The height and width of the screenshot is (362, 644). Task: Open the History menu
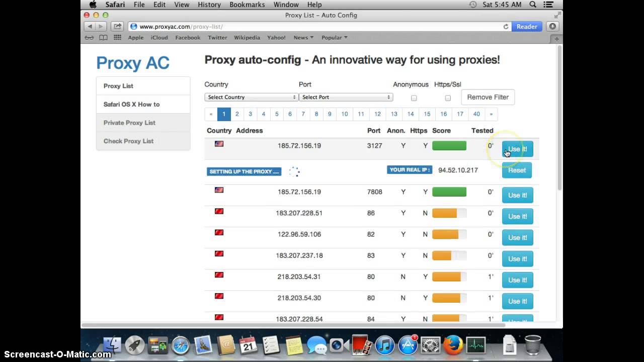(209, 5)
